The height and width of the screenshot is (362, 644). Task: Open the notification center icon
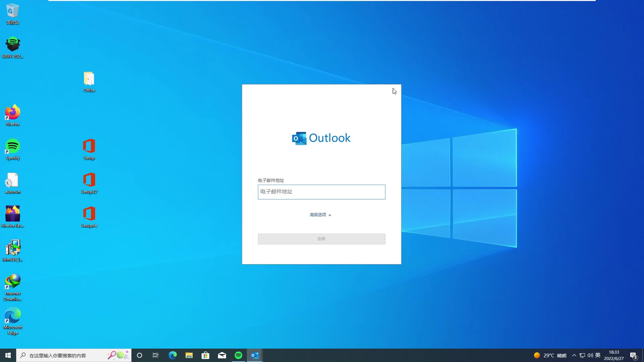(633, 355)
